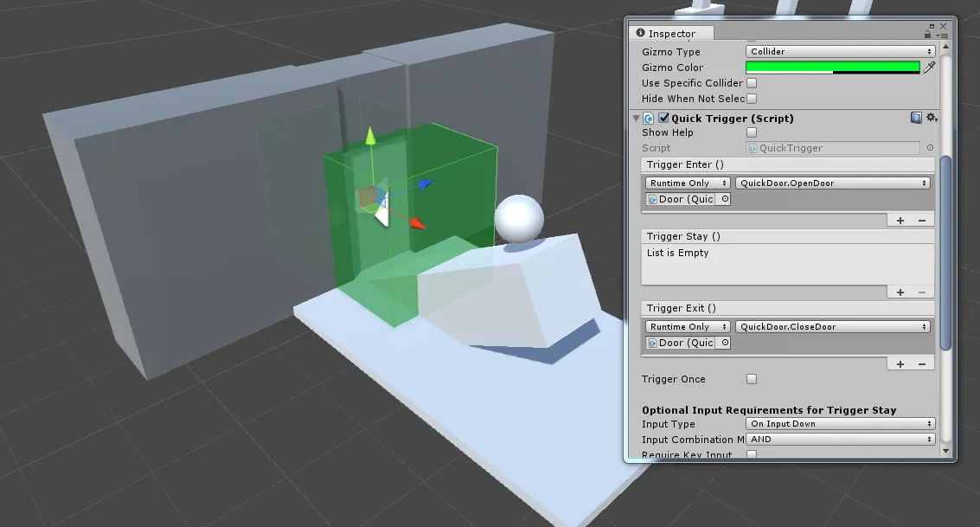Image resolution: width=980 pixels, height=527 pixels.
Task: Open the green Gizmo Color swatch
Action: coord(832,67)
